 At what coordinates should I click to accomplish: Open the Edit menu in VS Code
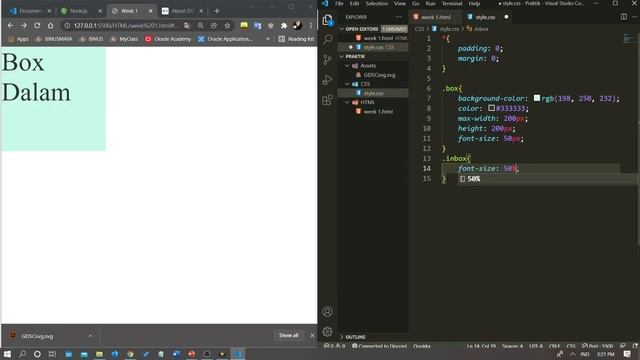pos(354,4)
